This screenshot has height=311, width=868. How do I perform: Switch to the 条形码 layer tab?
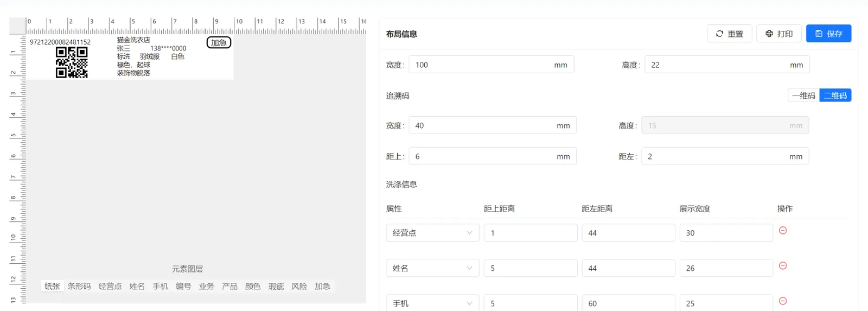point(79,286)
